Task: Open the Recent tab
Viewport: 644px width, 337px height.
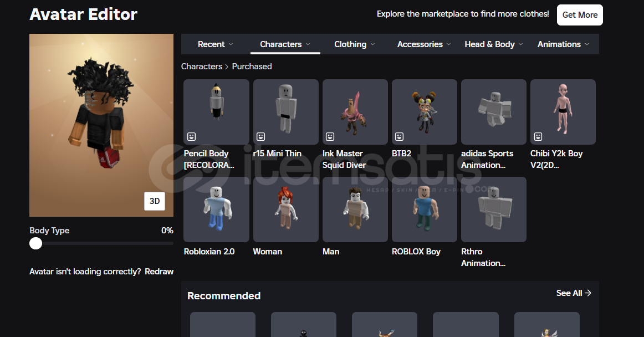Action: coord(216,44)
